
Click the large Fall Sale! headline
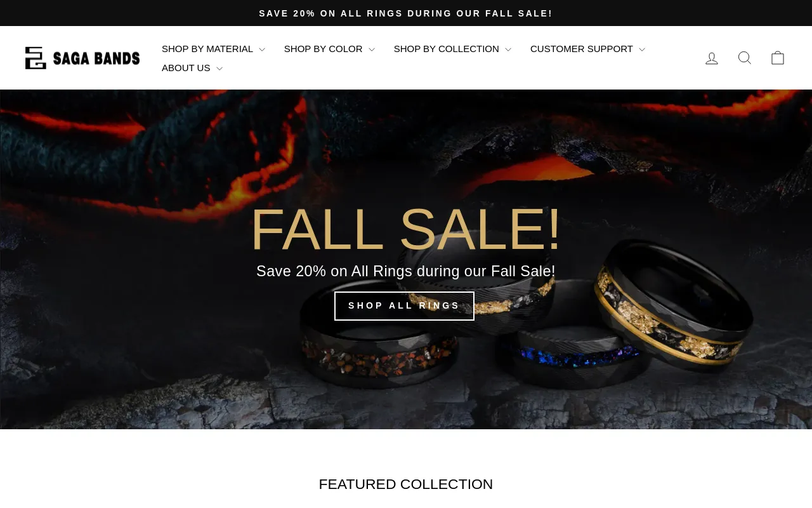pyautogui.click(x=406, y=229)
